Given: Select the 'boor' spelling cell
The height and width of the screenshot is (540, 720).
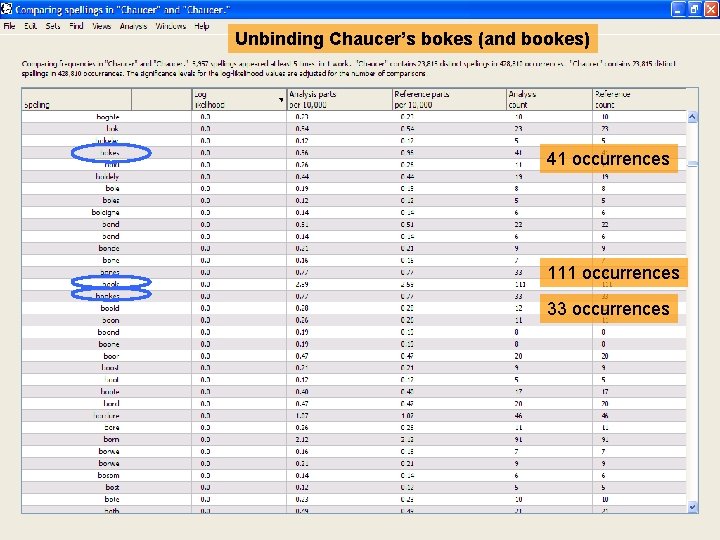Looking at the screenshot, I should [112, 356].
